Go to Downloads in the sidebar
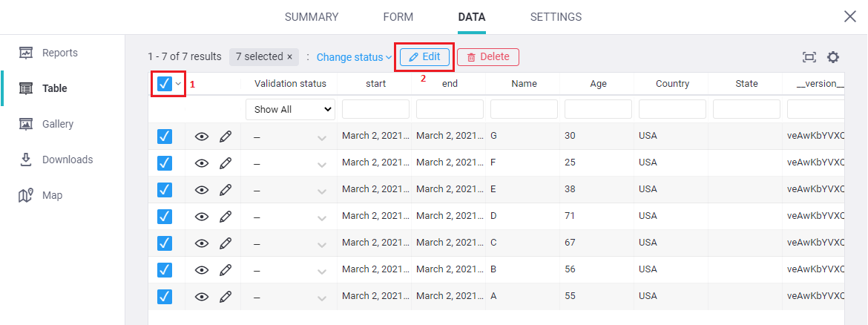Viewport: 868px width, 325px height. (67, 160)
